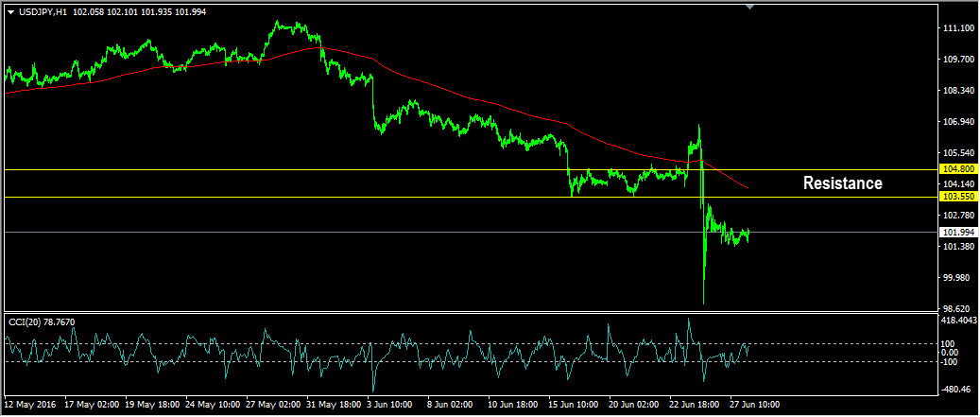
Task: Click the 106.940 price axis label
Action: 957,123
